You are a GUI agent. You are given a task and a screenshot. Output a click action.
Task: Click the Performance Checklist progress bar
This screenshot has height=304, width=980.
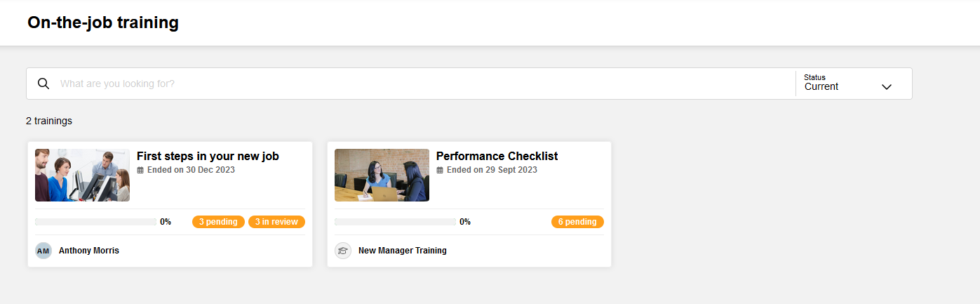[x=395, y=222]
